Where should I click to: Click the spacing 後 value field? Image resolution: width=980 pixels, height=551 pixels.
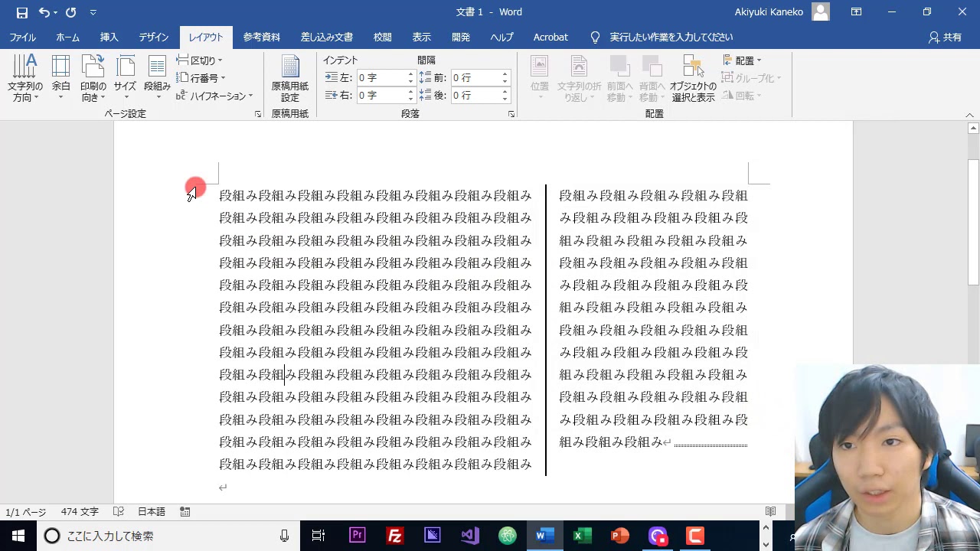(475, 95)
